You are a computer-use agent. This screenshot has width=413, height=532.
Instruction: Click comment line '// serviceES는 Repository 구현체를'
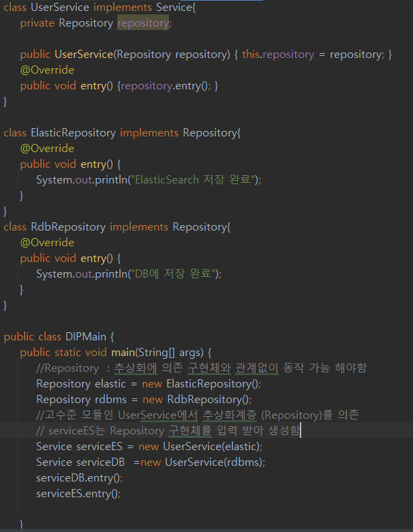[x=168, y=430]
